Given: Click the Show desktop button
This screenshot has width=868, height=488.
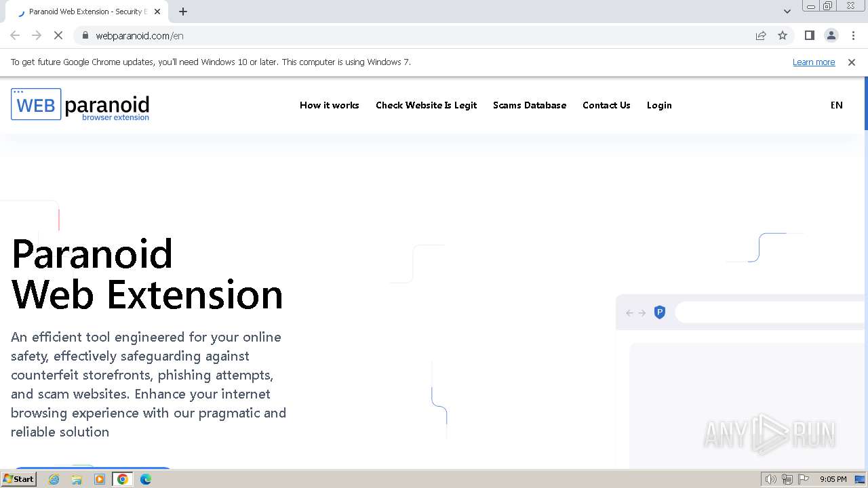Looking at the screenshot, I should tap(860, 479).
